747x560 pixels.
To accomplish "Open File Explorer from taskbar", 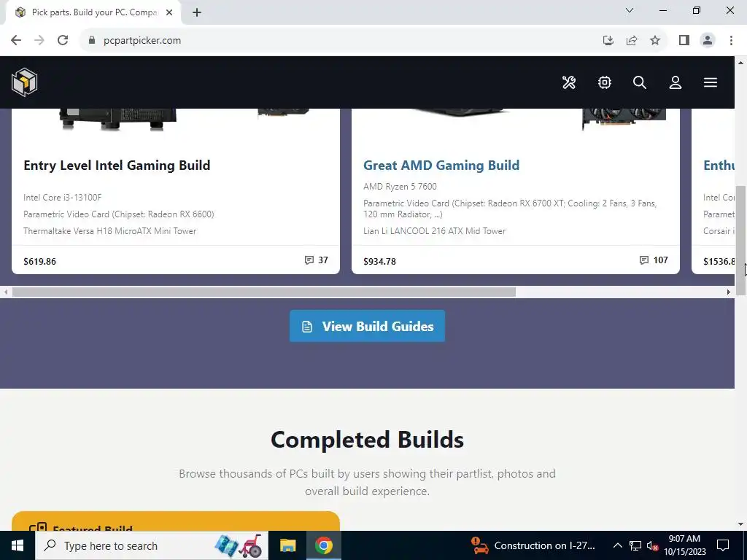I will [x=287, y=545].
